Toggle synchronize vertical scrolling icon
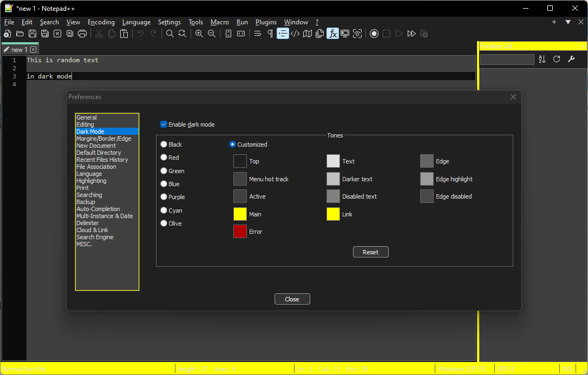The height and width of the screenshot is (375, 588). pos(228,34)
